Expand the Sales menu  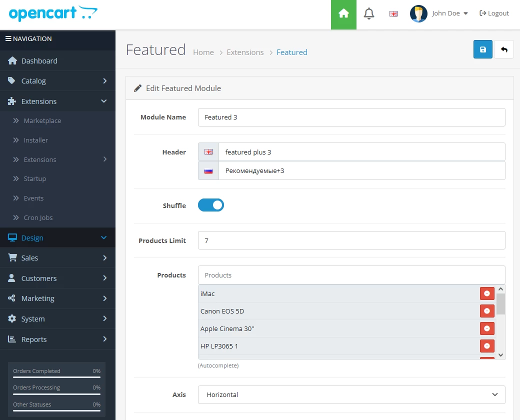[57, 258]
